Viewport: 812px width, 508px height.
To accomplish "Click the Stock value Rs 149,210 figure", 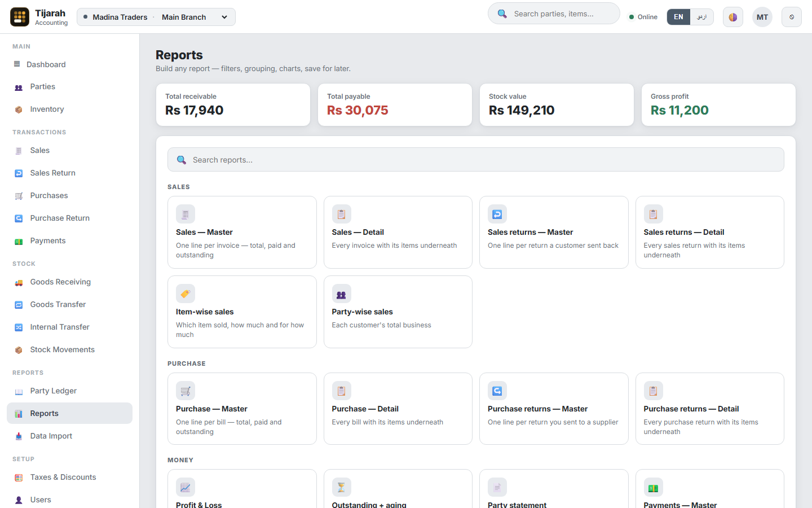I will (522, 110).
